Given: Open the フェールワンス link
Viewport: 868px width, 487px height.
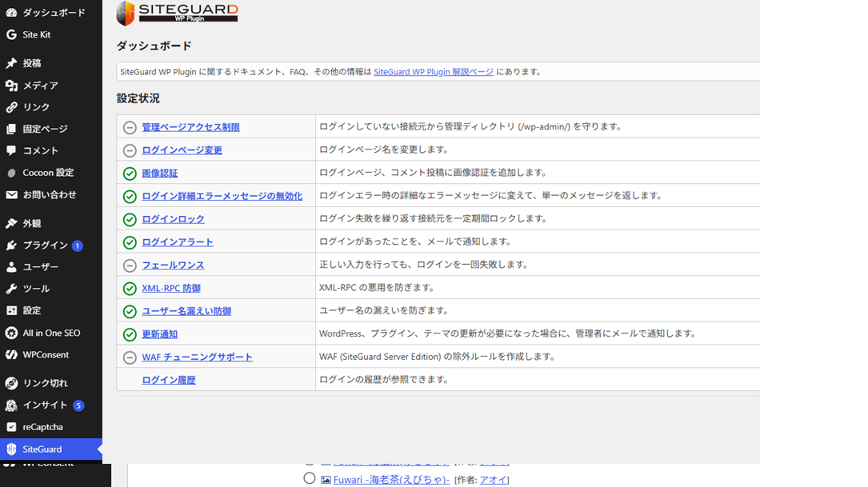Looking at the screenshot, I should [173, 265].
